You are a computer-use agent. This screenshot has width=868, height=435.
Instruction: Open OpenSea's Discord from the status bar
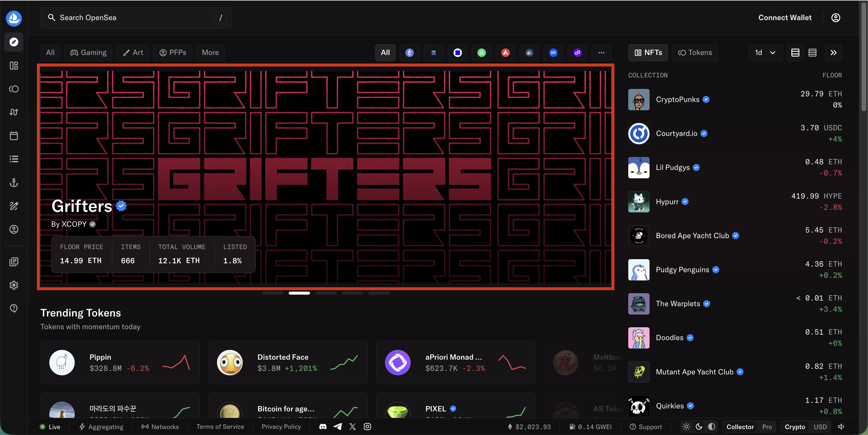(322, 426)
